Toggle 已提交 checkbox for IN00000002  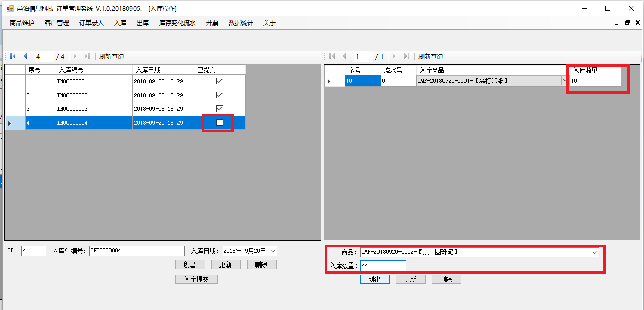[220, 95]
